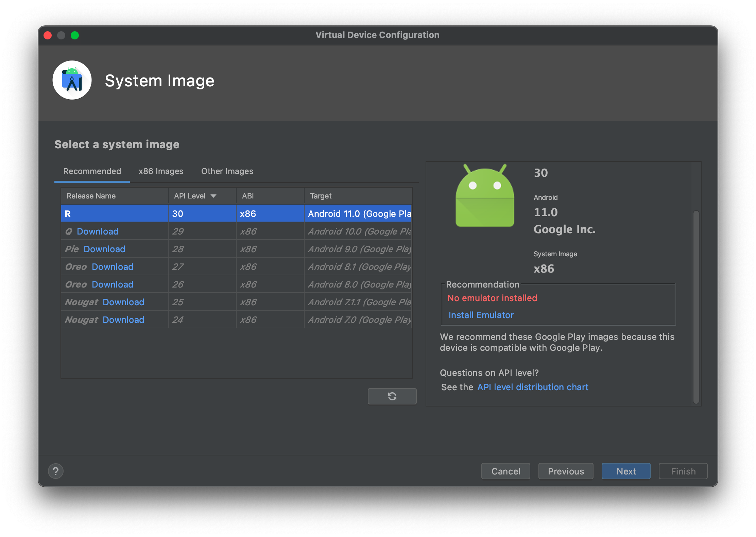The width and height of the screenshot is (756, 537).
Task: Go back with Previous button
Action: tap(566, 471)
